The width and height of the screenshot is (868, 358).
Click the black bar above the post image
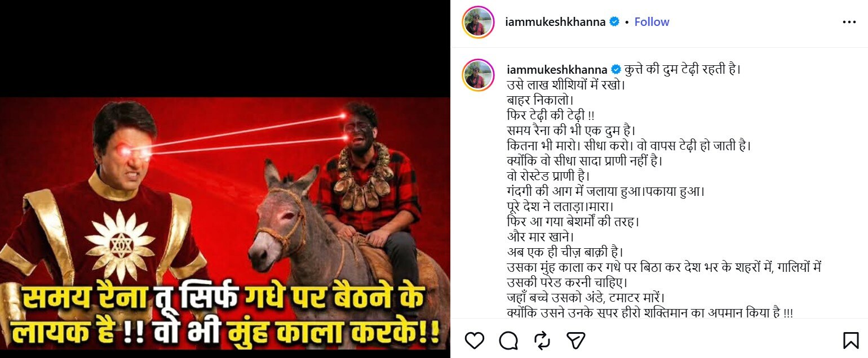(x=225, y=48)
